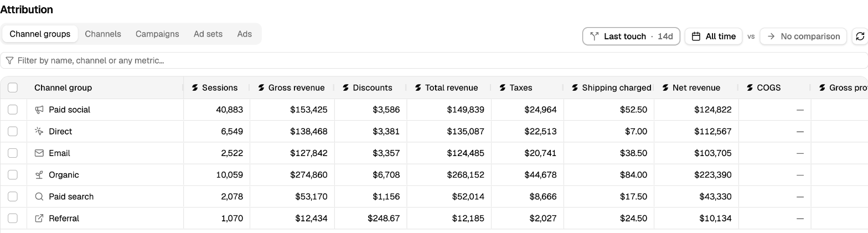
Task: Click the Paid social row name
Action: [x=70, y=110]
